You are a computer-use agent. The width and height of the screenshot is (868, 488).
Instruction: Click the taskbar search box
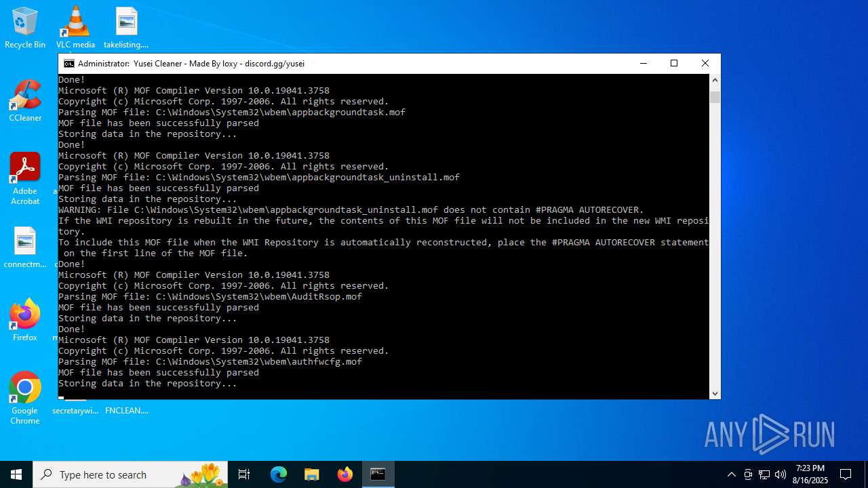point(130,474)
